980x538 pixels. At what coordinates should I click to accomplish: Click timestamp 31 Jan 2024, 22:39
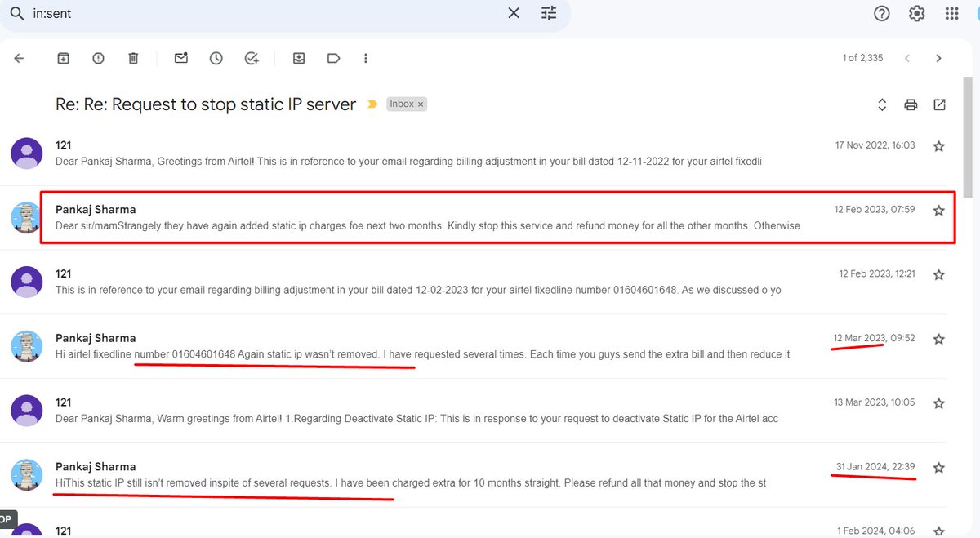click(x=875, y=467)
